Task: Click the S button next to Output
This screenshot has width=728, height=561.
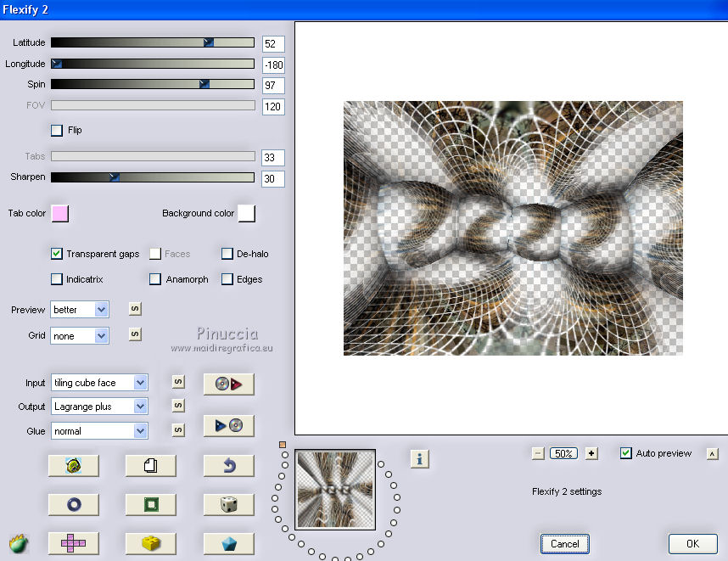Action: pos(178,406)
